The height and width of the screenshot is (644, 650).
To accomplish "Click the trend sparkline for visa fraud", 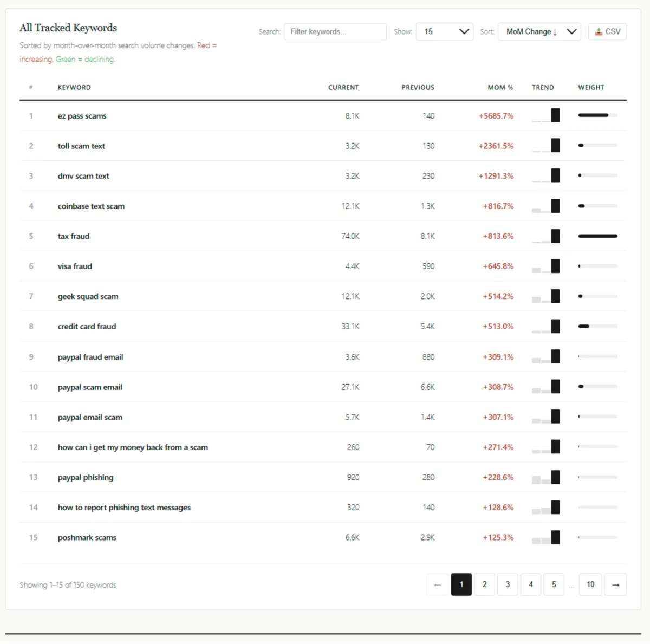I will (x=545, y=266).
